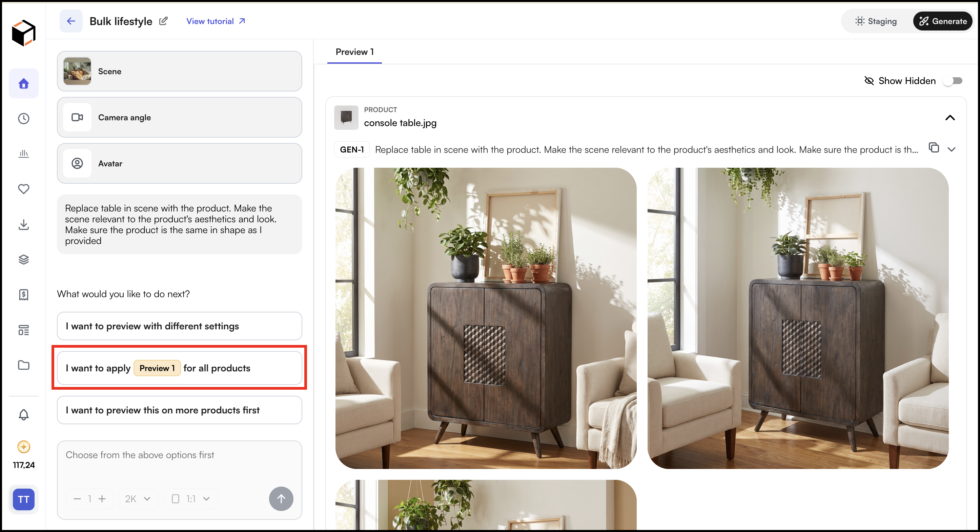Open the home icon in sidebar
Viewport: 980px width, 532px height.
(24, 83)
